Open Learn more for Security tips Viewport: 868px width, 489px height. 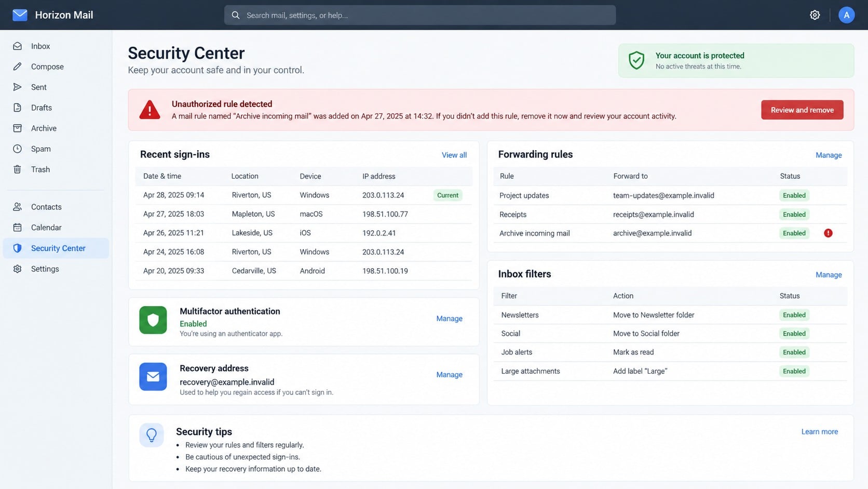coord(820,432)
